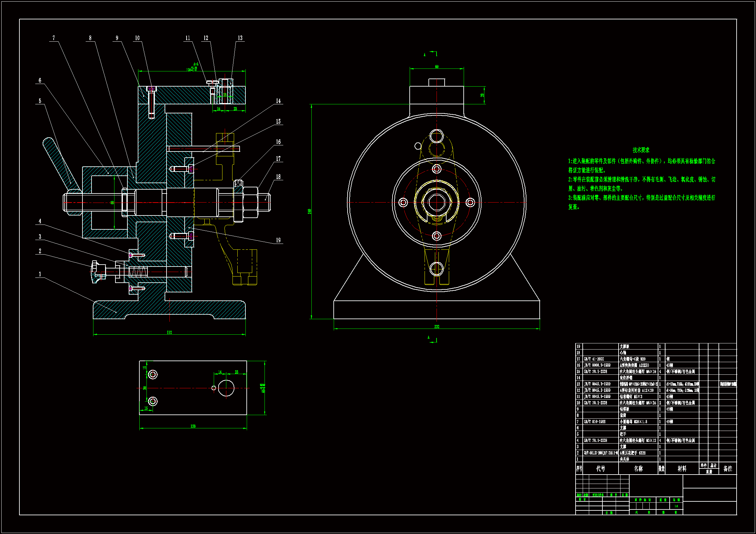Click the 代号 column header
The width and height of the screenshot is (756, 534).
click(x=600, y=468)
